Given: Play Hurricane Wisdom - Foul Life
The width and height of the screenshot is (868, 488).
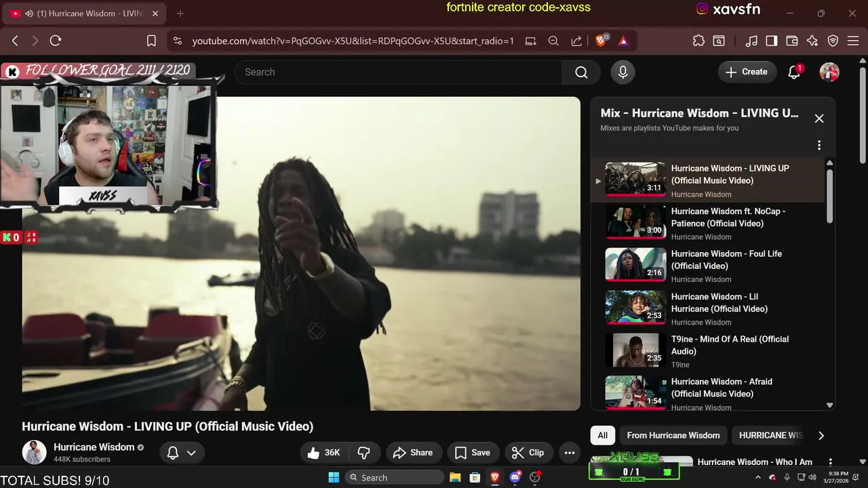Looking at the screenshot, I should [707, 266].
